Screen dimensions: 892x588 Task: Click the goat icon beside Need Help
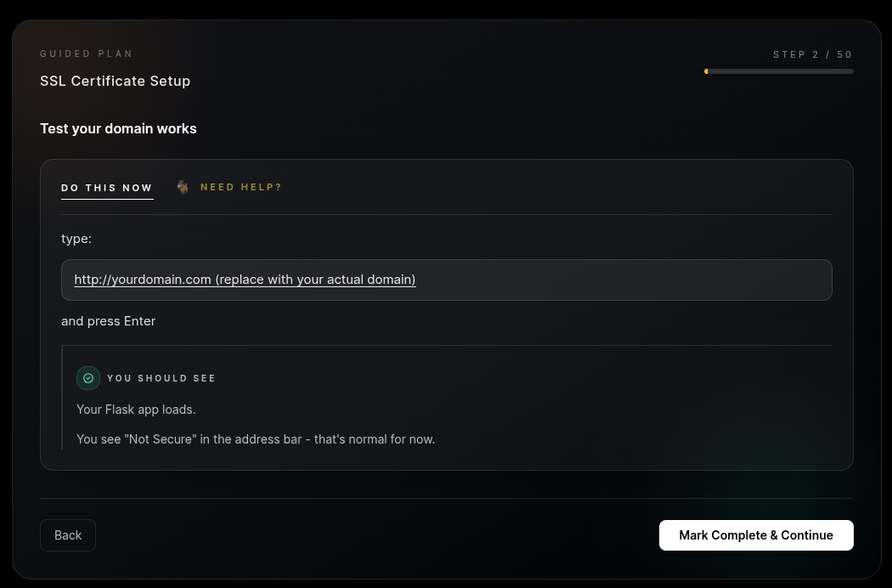coord(183,187)
